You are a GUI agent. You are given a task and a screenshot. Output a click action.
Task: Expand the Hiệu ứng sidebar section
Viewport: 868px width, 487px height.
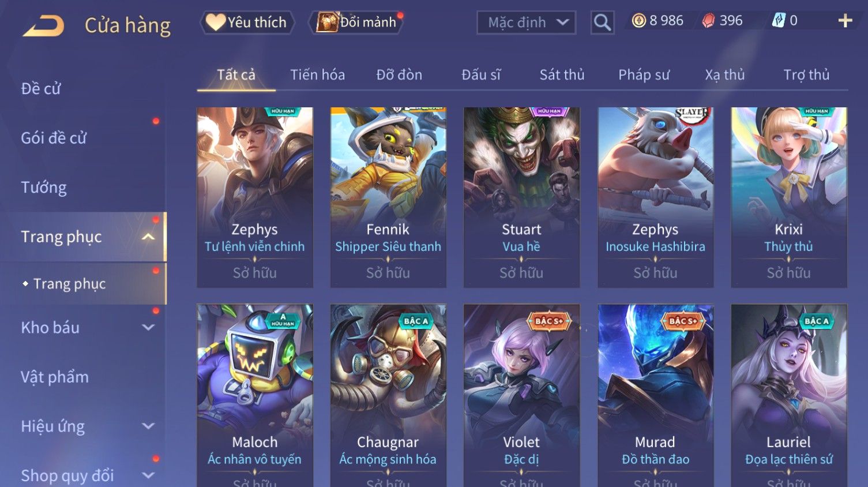pyautogui.click(x=148, y=426)
